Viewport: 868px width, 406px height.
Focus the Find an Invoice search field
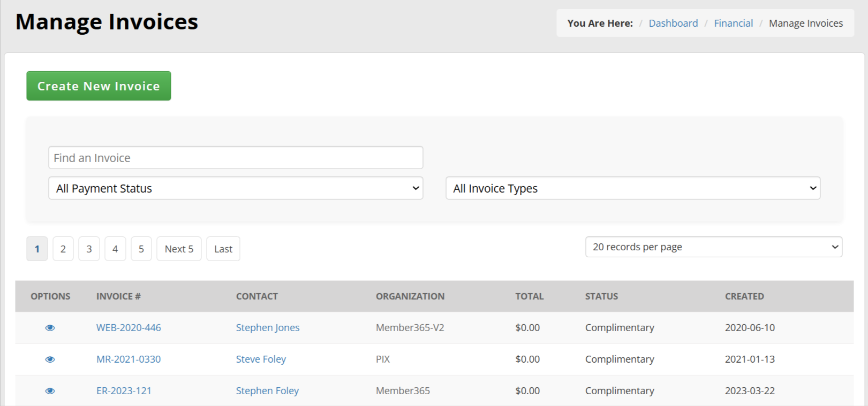click(x=236, y=158)
